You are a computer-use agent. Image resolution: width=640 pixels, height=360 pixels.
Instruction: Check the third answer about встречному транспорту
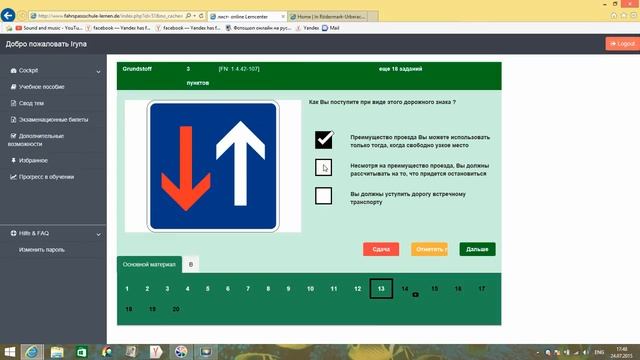click(324, 196)
